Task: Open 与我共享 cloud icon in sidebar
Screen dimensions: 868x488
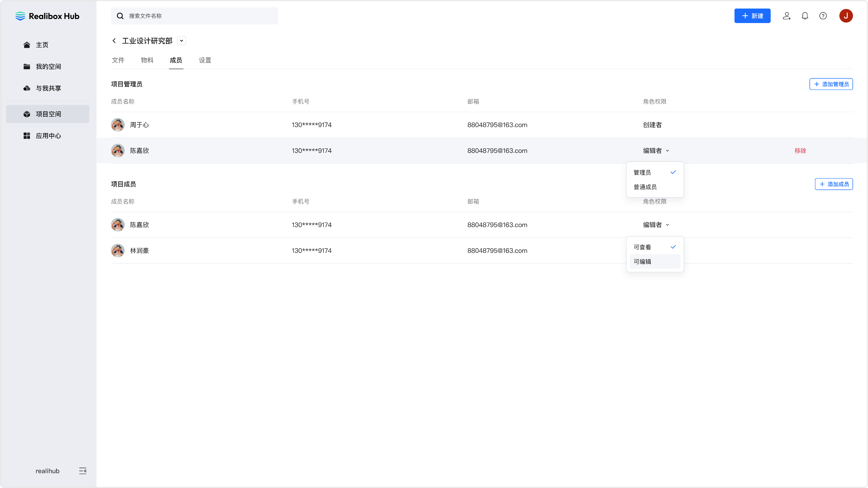Action: [x=27, y=88]
